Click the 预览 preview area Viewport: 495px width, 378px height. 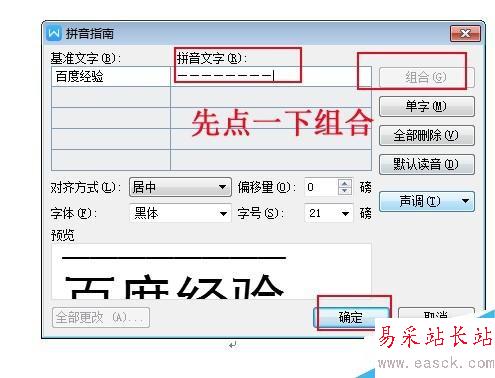pos(211,271)
